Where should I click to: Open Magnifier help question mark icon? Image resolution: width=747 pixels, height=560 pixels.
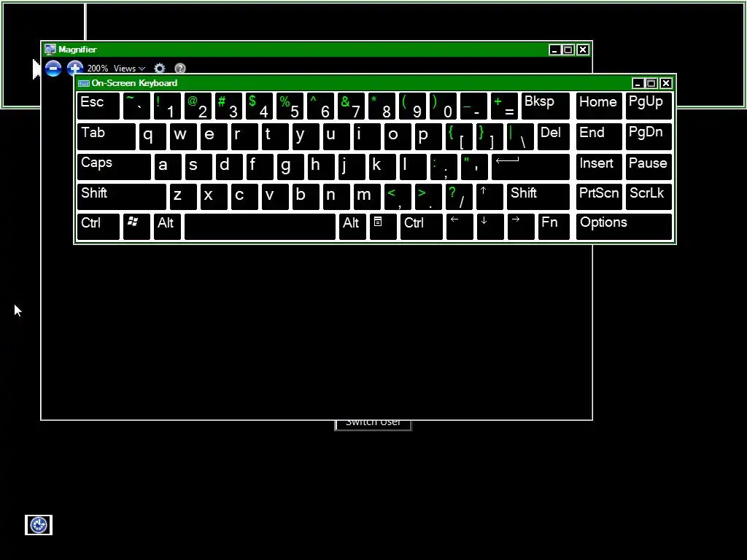coord(180,69)
